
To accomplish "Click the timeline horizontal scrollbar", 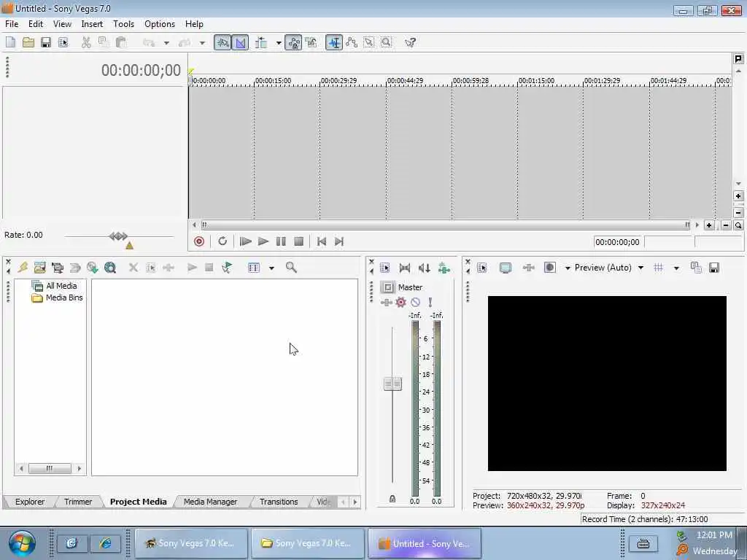I will (445, 225).
